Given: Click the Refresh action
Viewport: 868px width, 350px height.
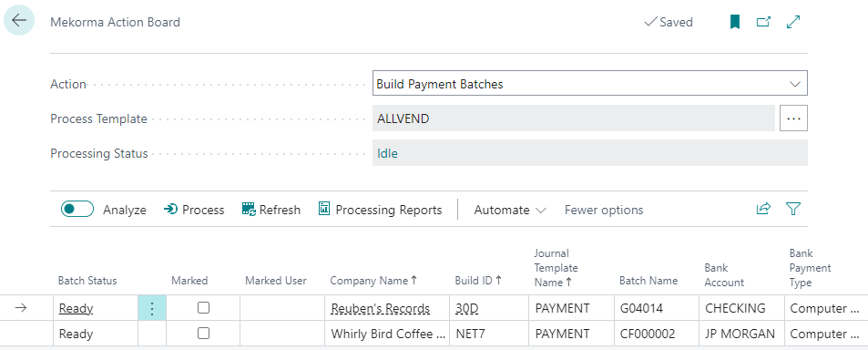Looking at the screenshot, I should coord(271,210).
